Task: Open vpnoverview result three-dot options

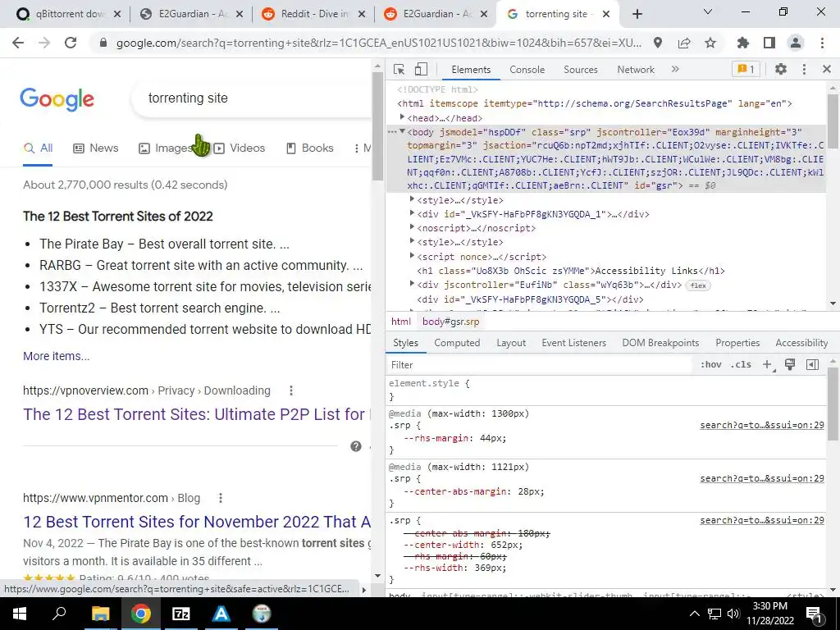Action: pos(291,390)
